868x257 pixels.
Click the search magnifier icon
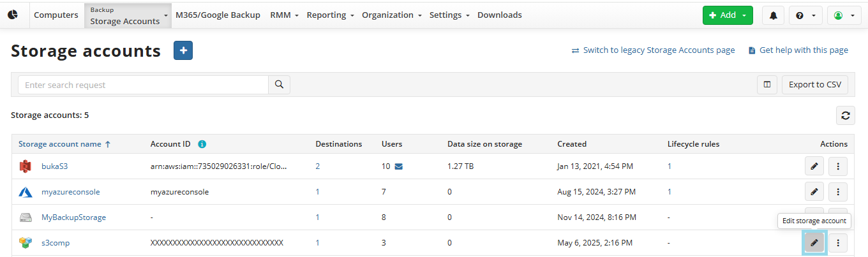(x=279, y=85)
